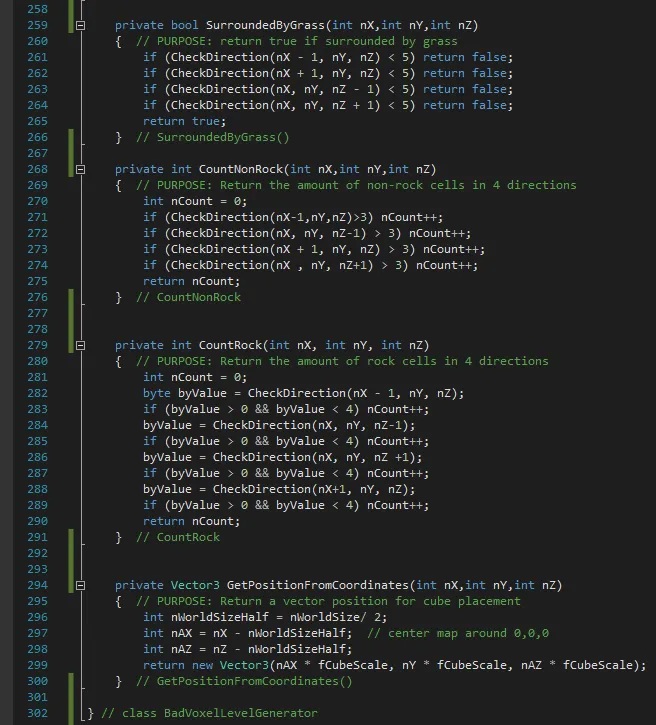Click 'byValue = CheckDirection(nX, nY, nZ +1);'
Viewport: 656px width, 725px height.
pos(282,457)
